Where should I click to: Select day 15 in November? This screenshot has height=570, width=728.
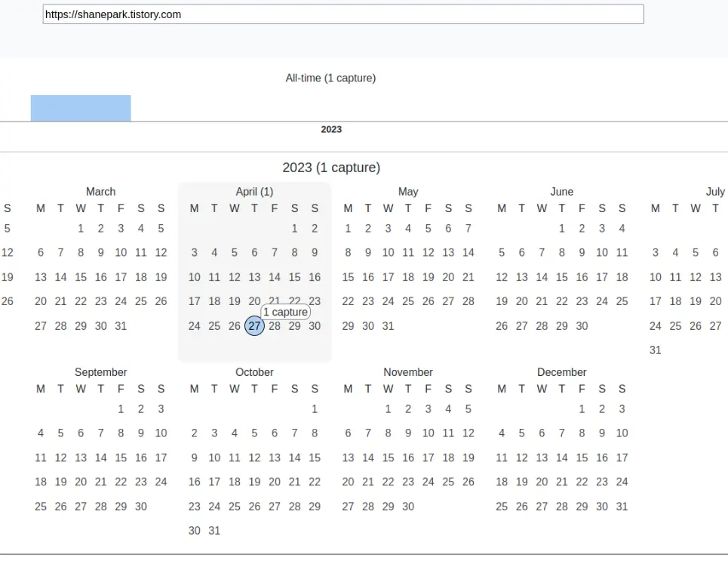tap(389, 458)
